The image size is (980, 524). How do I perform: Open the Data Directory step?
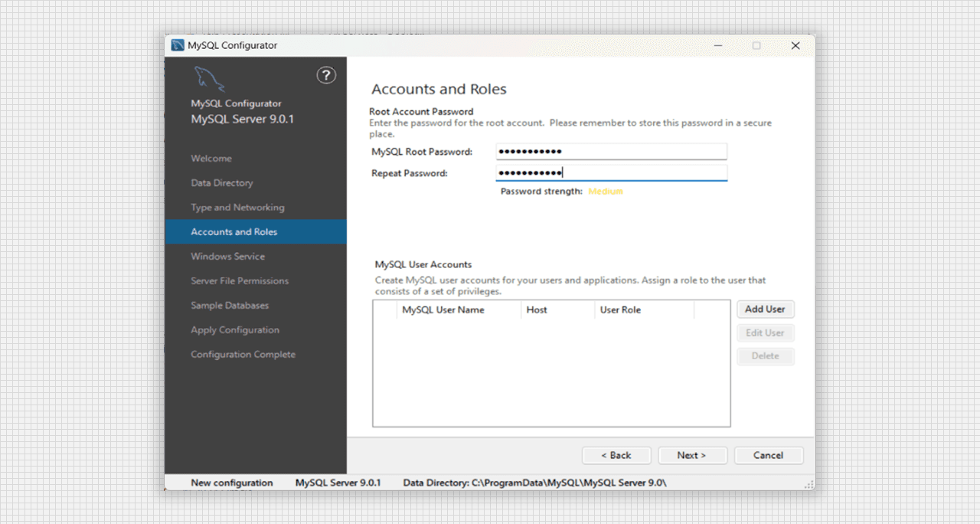click(222, 183)
